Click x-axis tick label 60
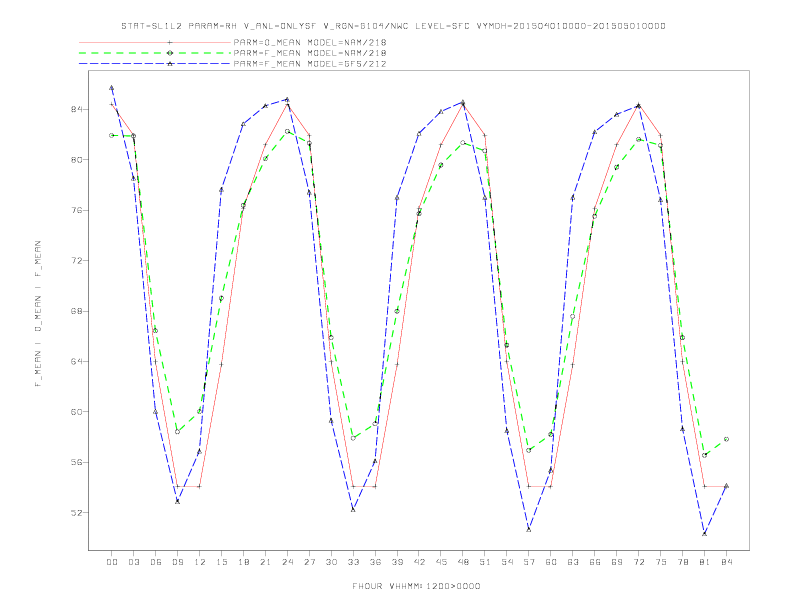Viewport: 792px width, 612px height. pyautogui.click(x=551, y=562)
